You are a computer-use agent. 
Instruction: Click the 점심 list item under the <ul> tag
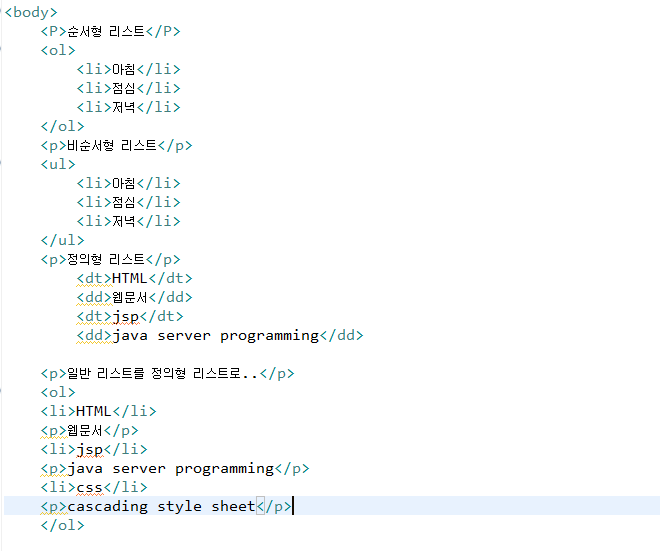(x=128, y=202)
